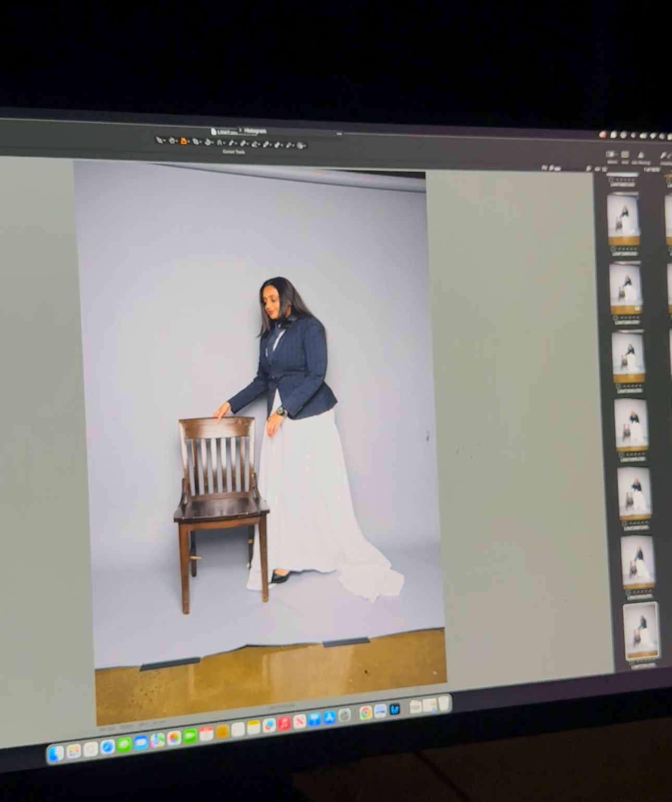Launch Music app from the dock
Viewport: 672px width, 802px height.
284,724
